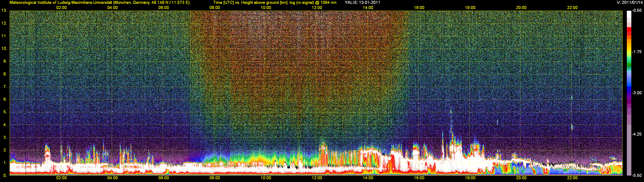The image size is (644, 182).
Task: Click the 18:00 label on the top time axis
Action: (470, 7)
